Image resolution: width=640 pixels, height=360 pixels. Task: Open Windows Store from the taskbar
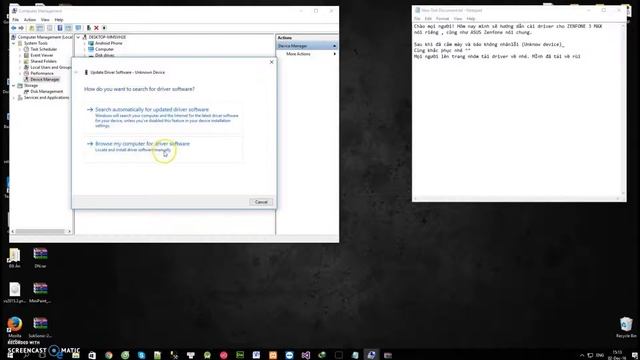click(x=92, y=355)
